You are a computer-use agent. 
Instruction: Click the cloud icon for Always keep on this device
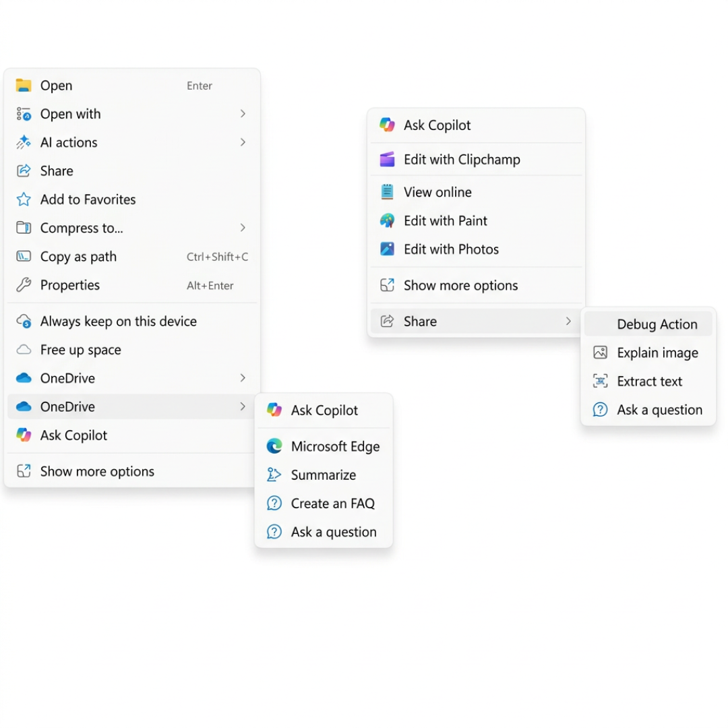tap(23, 322)
